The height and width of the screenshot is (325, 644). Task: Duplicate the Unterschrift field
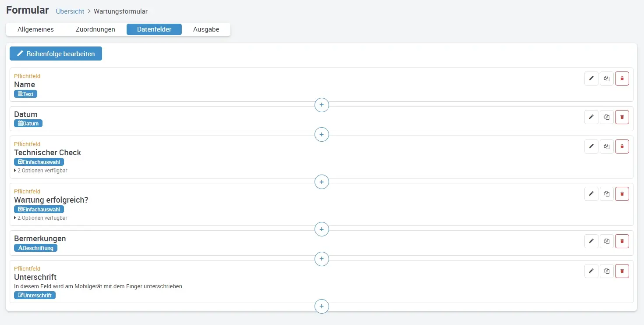point(606,271)
